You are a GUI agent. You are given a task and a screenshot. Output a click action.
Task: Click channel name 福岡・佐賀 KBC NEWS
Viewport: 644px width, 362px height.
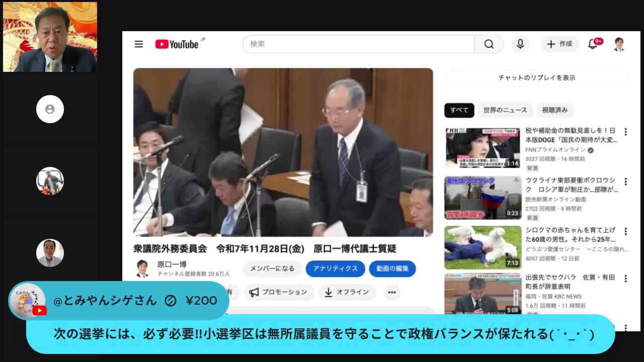pyautogui.click(x=553, y=297)
